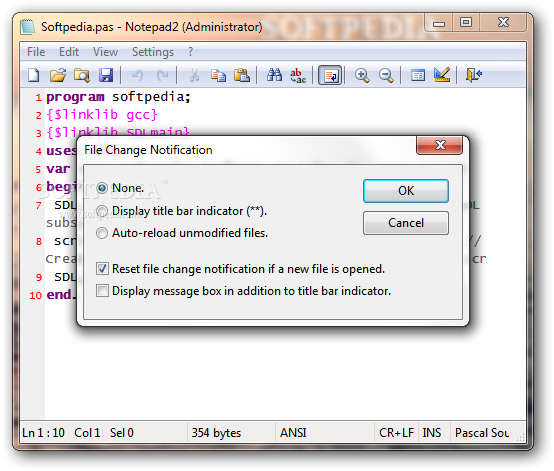Viewport: 554px width, 471px height.
Task: Click the Open file folder icon
Action: coord(58,75)
